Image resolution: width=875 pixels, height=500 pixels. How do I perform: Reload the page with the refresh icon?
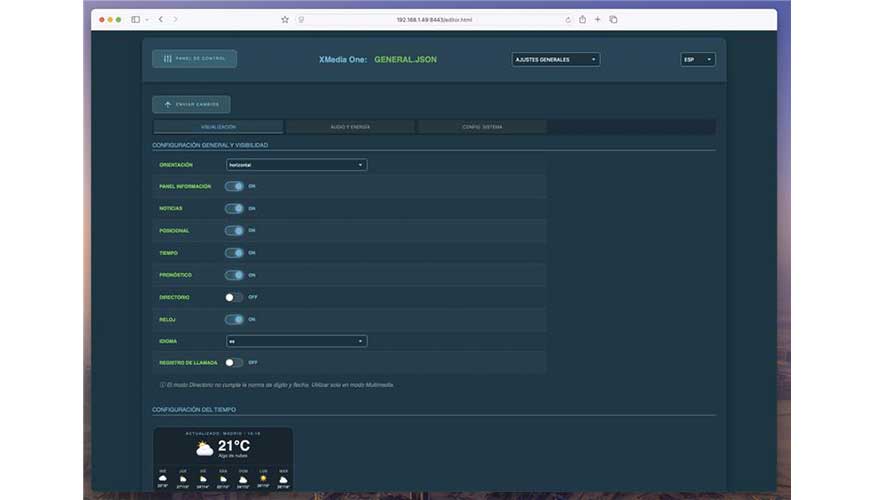tap(568, 20)
